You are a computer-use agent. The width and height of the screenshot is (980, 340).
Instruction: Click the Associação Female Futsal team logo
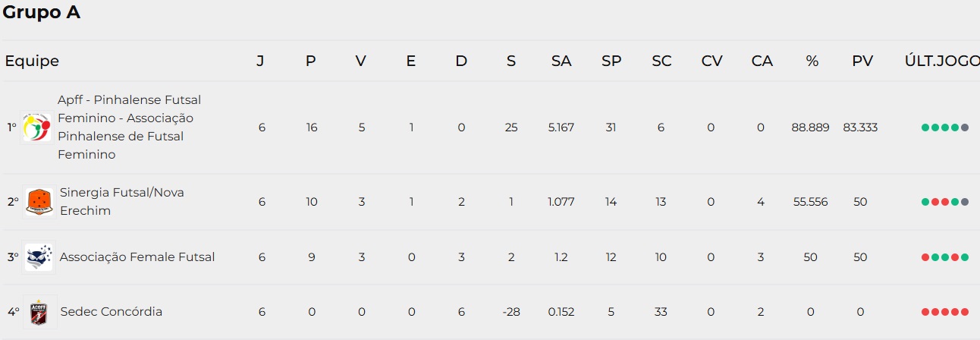[x=39, y=257]
